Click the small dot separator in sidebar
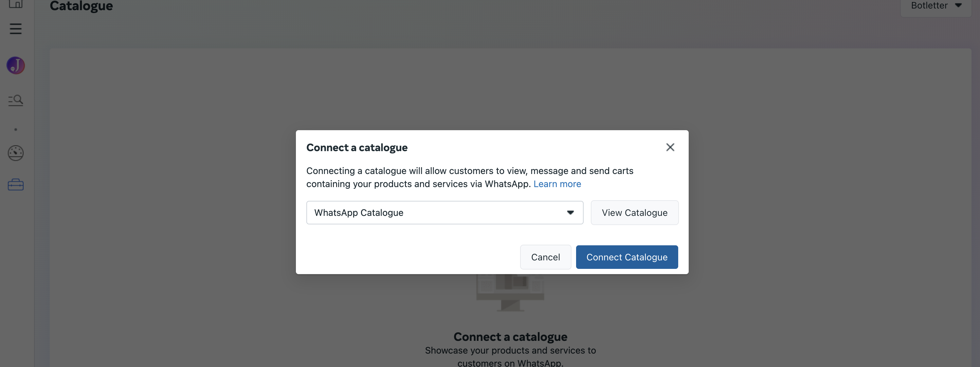This screenshot has width=980, height=367. [x=16, y=130]
